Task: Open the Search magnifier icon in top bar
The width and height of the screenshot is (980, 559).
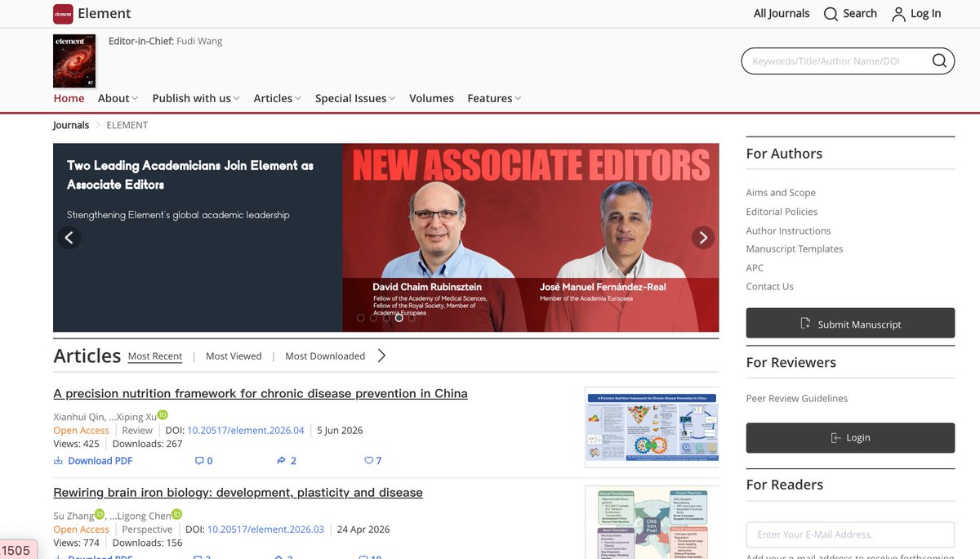Action: [x=831, y=14]
